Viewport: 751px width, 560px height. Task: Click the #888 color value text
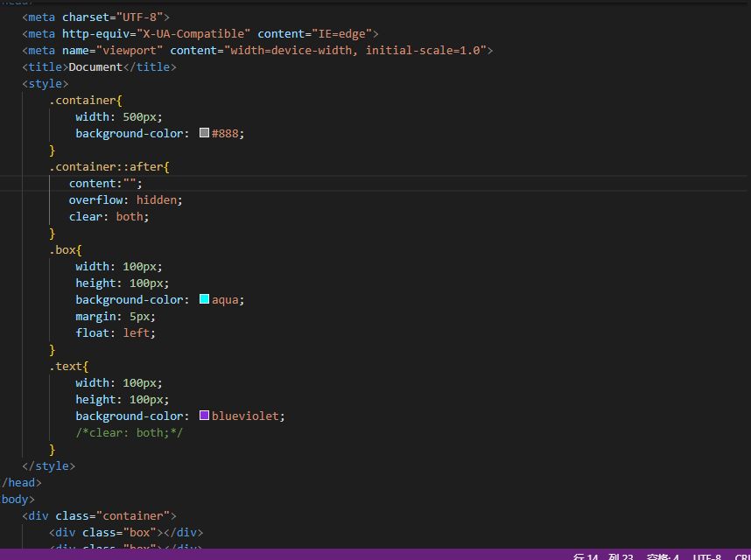coord(225,134)
